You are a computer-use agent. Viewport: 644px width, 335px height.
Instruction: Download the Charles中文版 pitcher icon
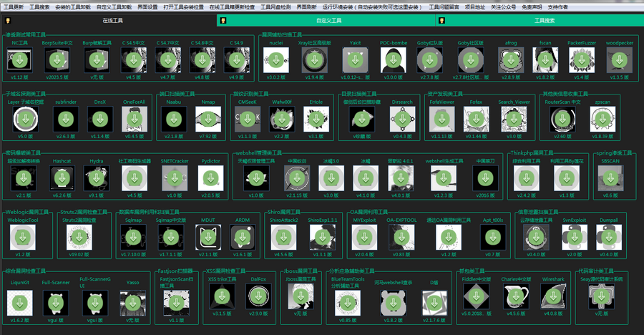click(x=516, y=296)
